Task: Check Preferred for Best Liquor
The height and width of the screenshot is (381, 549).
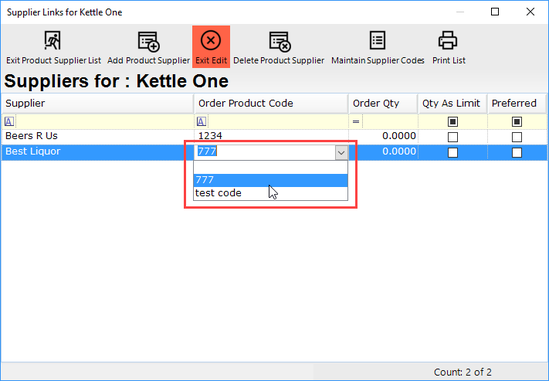Action: [517, 153]
